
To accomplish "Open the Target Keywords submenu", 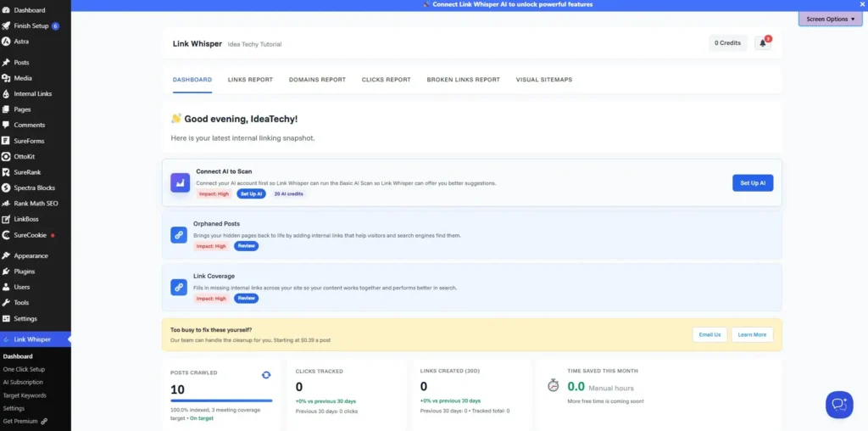I will pyautogui.click(x=25, y=395).
